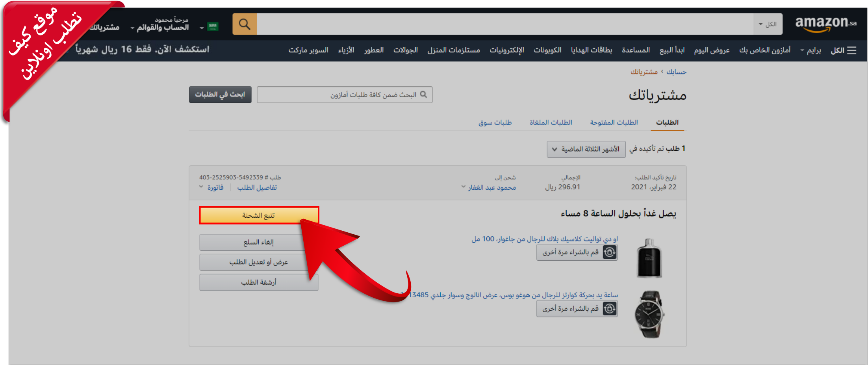This screenshot has width=868, height=365.
Task: Open the black perfume bottle thumbnail
Action: click(649, 258)
